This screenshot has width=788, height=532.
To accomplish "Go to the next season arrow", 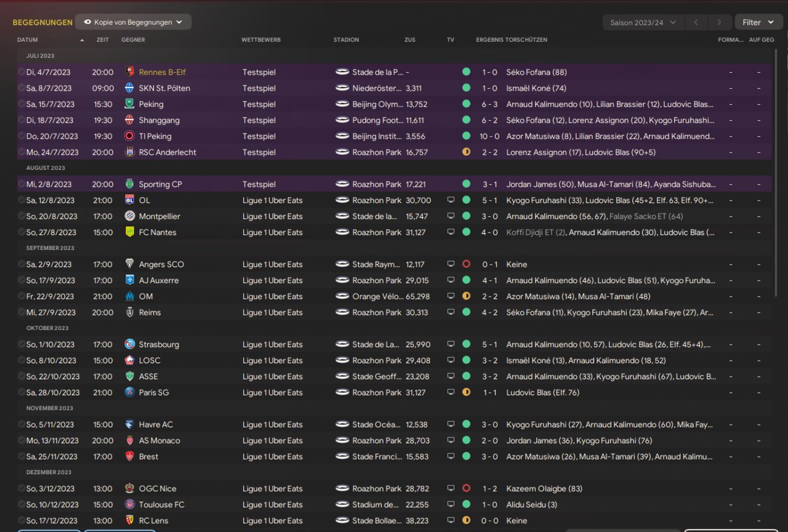I will pyautogui.click(x=719, y=22).
